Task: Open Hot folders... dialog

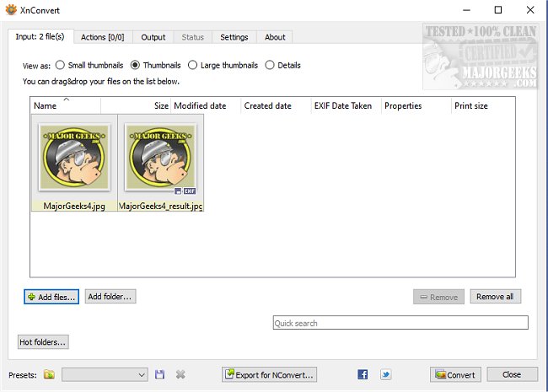Action: 43,341
